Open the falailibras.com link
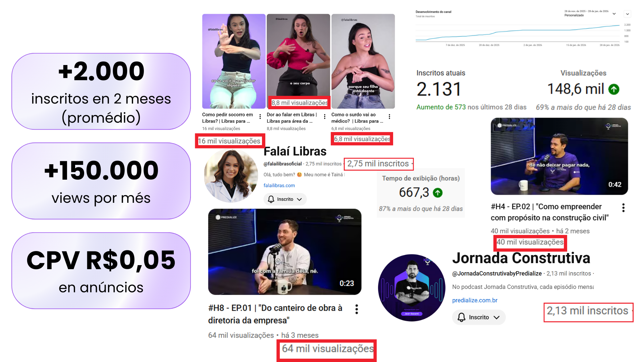The height and width of the screenshot is (362, 644). pos(279,185)
